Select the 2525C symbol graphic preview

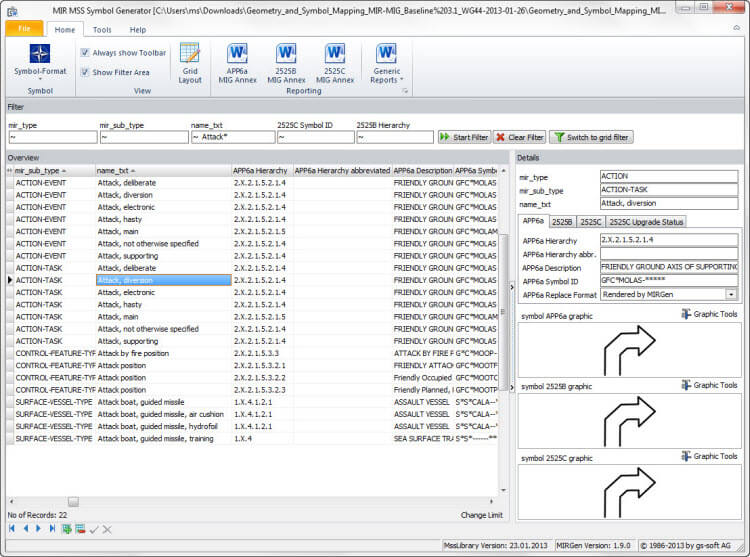point(629,492)
